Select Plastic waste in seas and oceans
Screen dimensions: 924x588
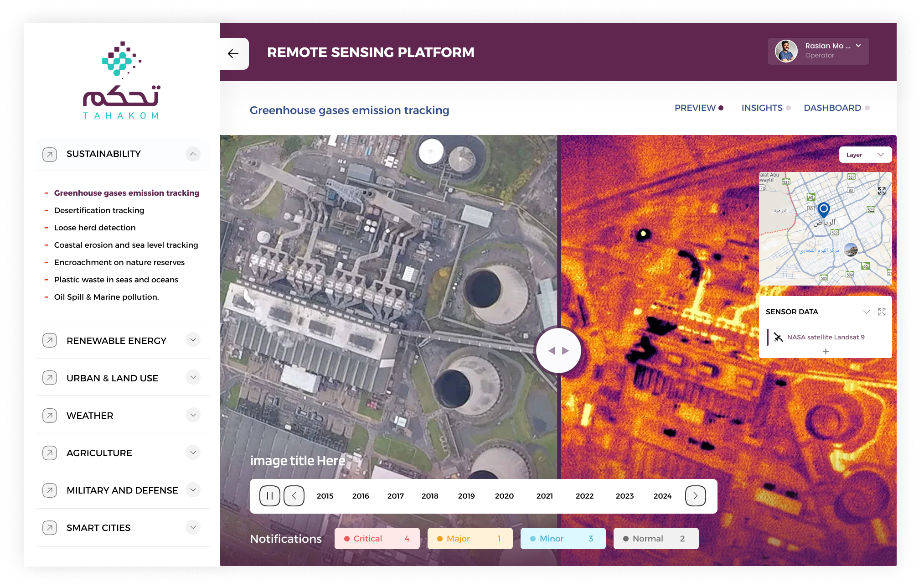pyautogui.click(x=116, y=280)
